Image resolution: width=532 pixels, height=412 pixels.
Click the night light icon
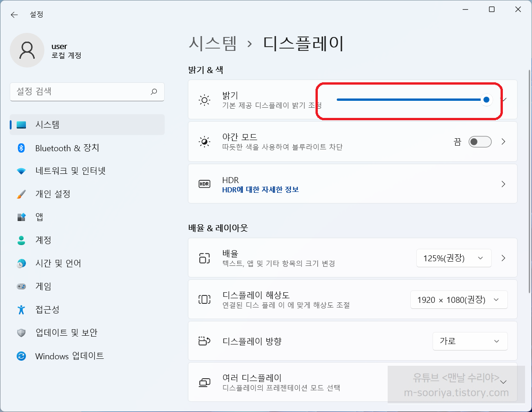pyautogui.click(x=204, y=142)
